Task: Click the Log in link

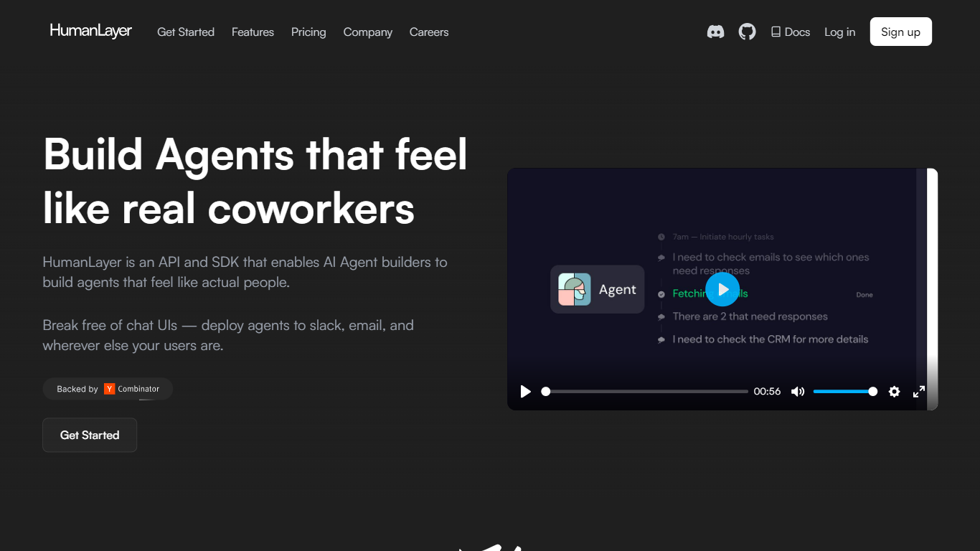Action: click(x=839, y=32)
